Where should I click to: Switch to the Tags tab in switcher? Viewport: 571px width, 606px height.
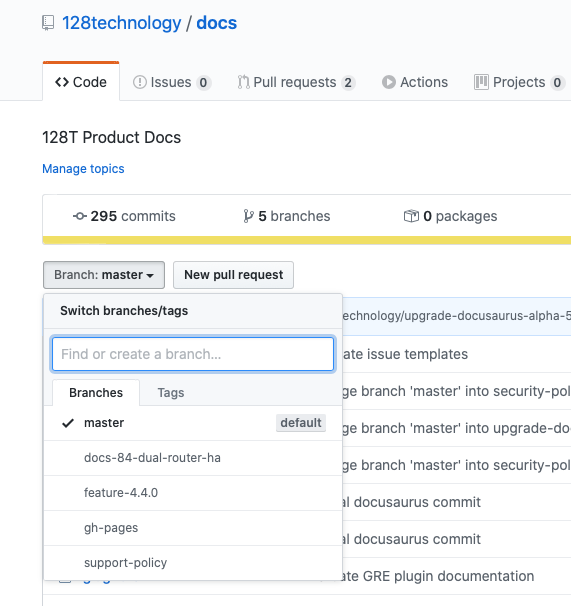coord(171,393)
